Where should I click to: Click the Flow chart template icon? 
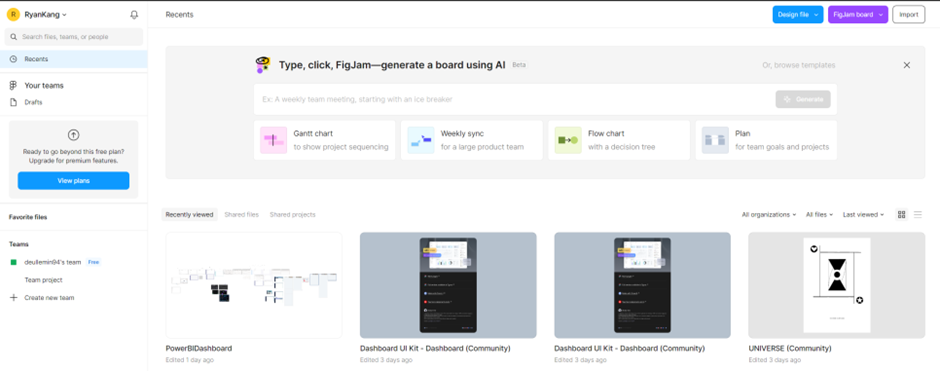click(x=568, y=140)
